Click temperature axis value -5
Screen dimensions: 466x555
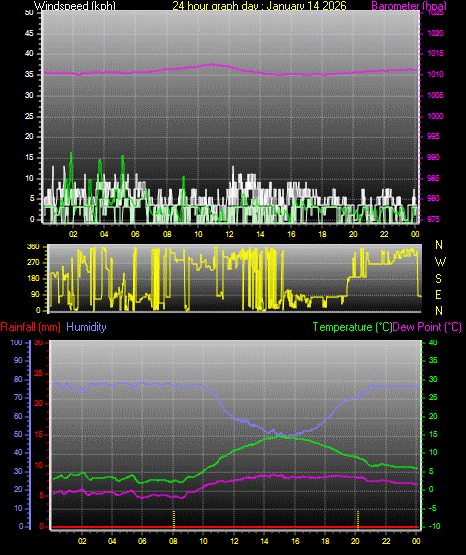(433, 508)
